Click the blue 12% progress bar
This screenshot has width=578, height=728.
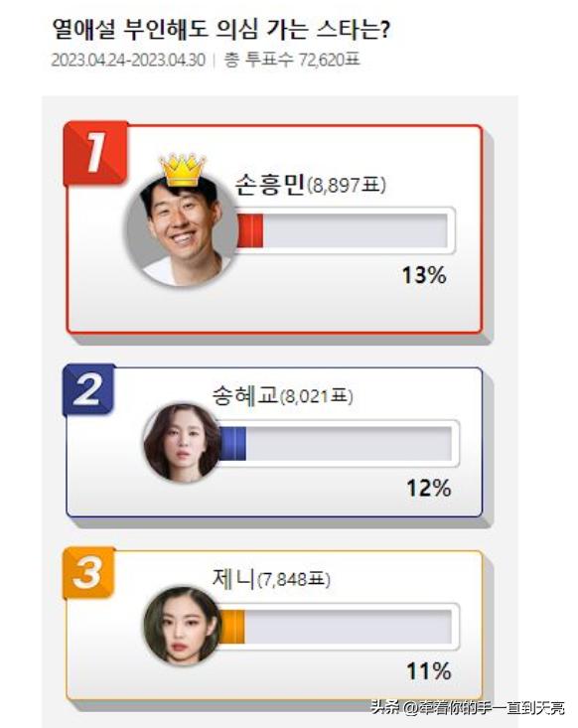[x=339, y=443]
